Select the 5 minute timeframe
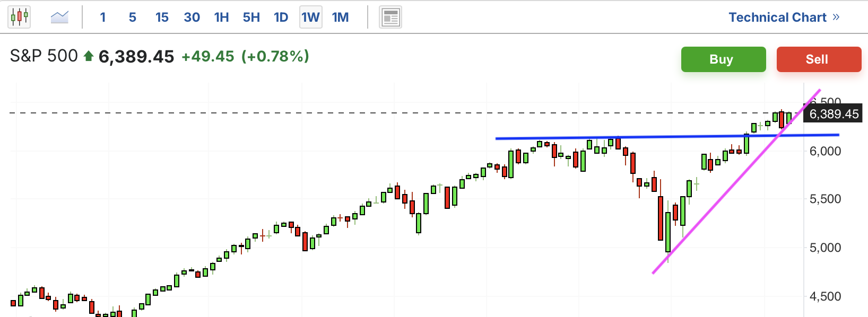868x317 pixels. coord(133,17)
